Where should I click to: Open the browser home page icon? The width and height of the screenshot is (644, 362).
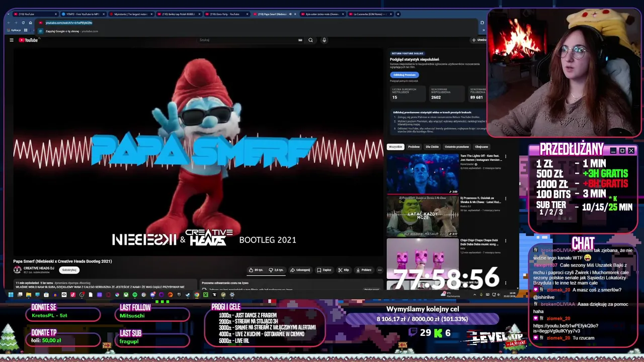click(30, 23)
